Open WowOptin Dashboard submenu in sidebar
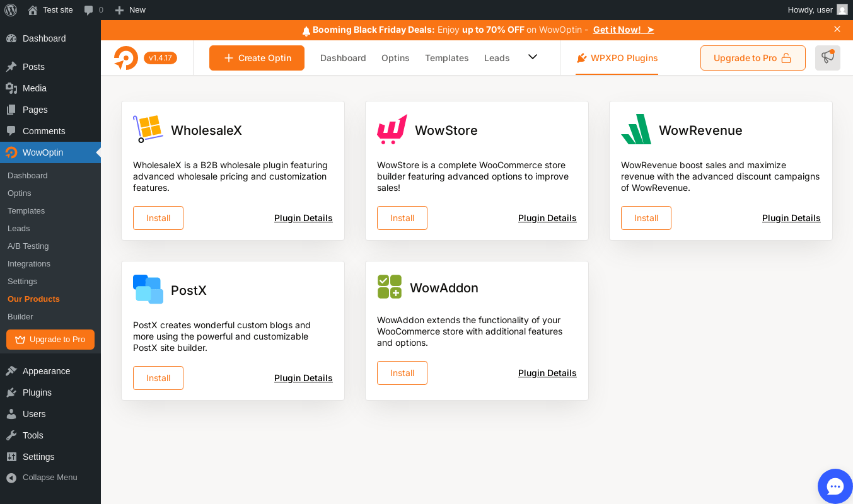853x504 pixels. tap(50, 175)
